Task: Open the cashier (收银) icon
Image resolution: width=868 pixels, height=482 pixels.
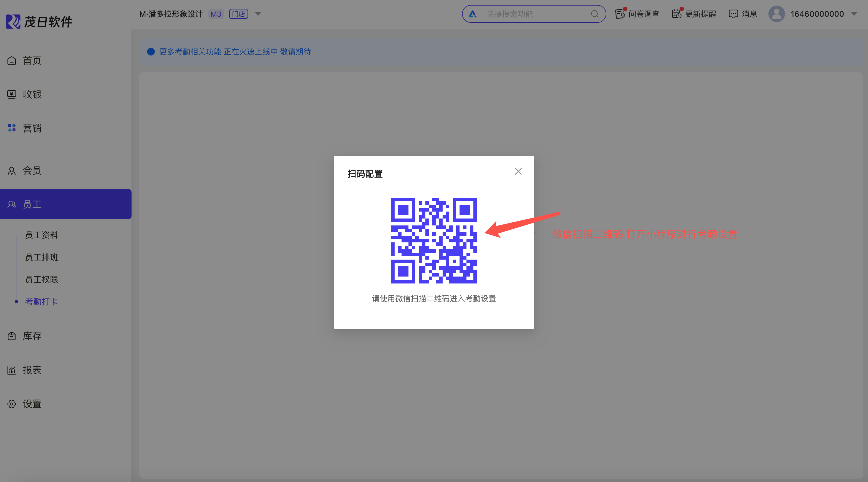Action: (12, 94)
